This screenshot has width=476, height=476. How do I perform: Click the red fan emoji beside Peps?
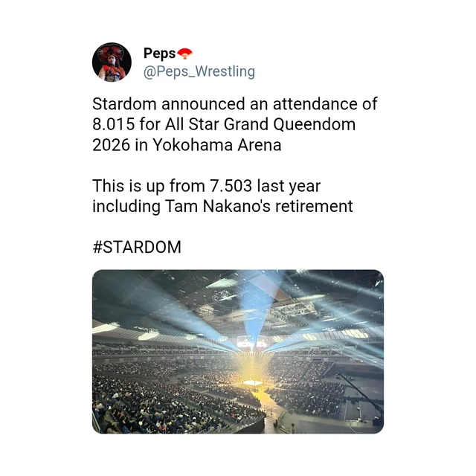pyautogui.click(x=184, y=54)
